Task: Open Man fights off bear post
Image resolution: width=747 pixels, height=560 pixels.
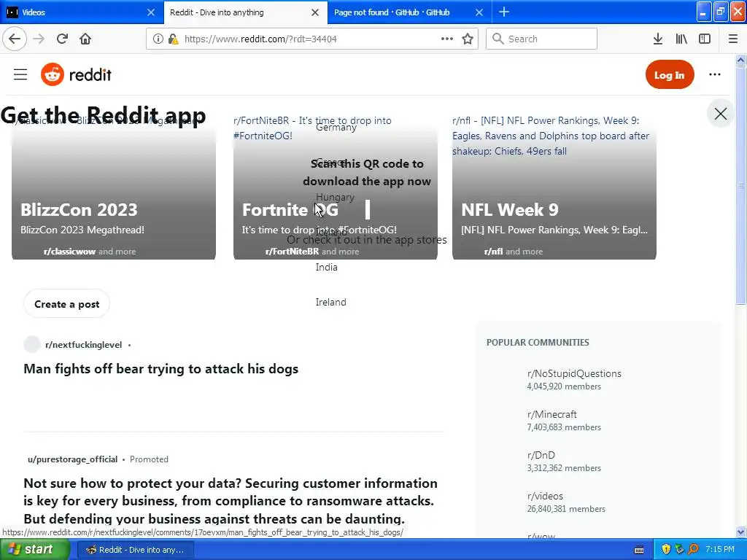Action: [161, 368]
